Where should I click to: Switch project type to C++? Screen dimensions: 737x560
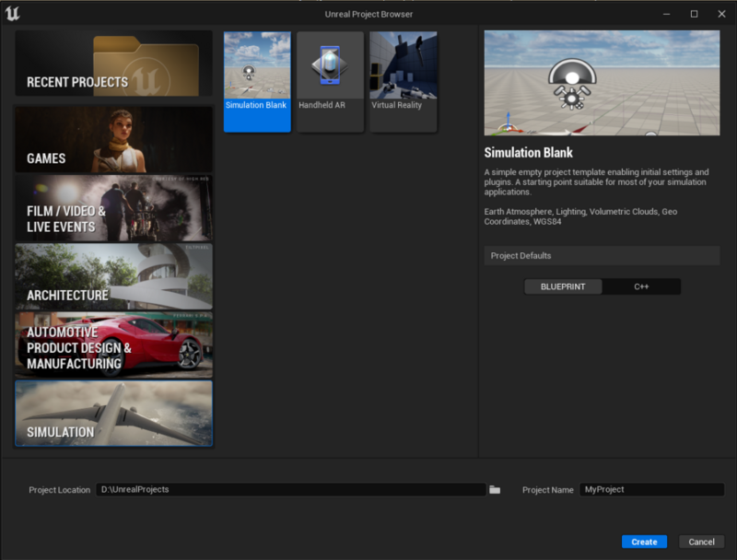pos(641,286)
